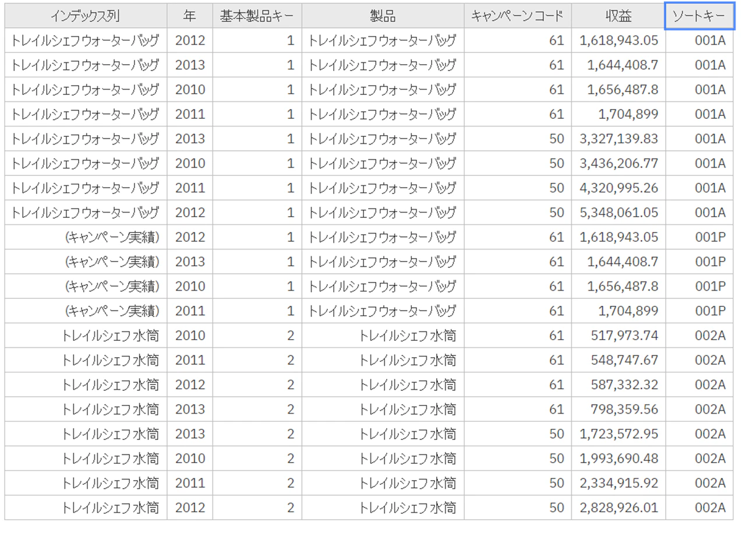This screenshot has width=756, height=536.
Task: Click campaign code 50 in the 4,320,995.26 row
Action: click(557, 188)
